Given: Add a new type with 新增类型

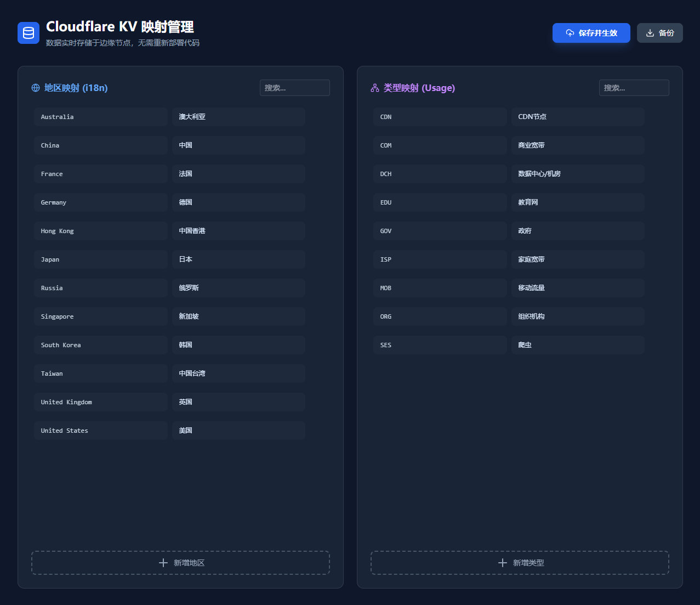Looking at the screenshot, I should [x=520, y=563].
